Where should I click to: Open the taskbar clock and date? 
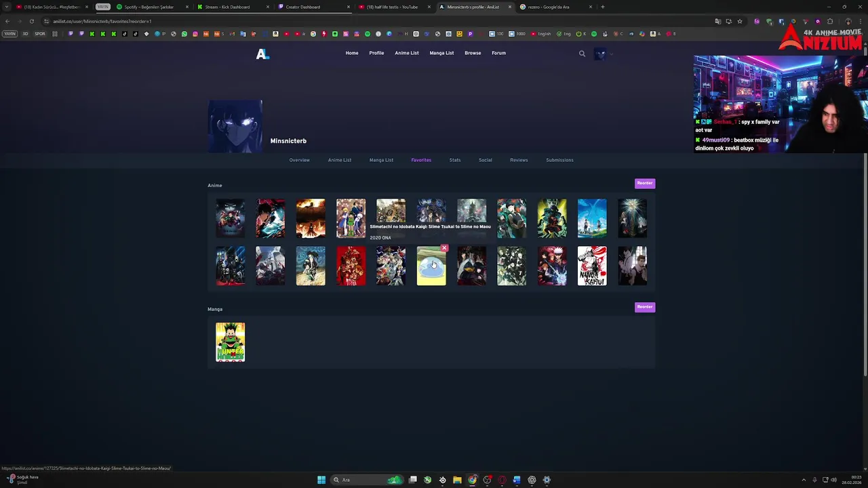point(852,480)
